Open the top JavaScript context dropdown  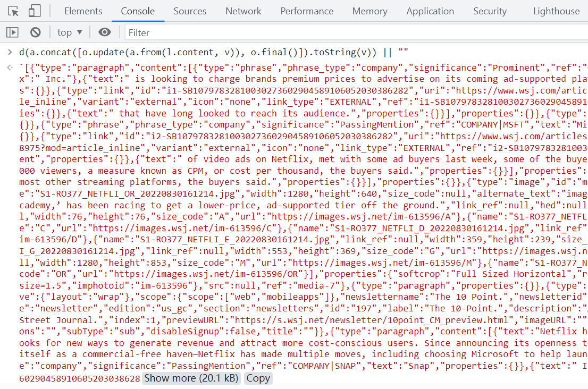coord(70,32)
